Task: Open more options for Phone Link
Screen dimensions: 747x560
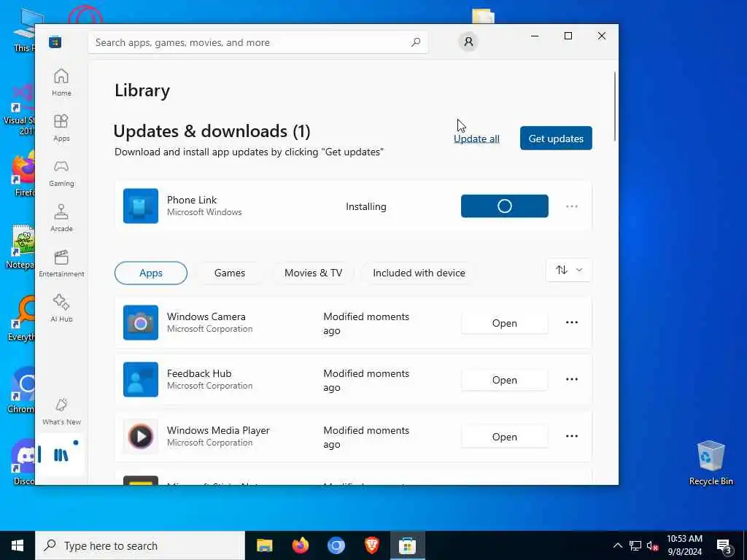Action: [572, 206]
